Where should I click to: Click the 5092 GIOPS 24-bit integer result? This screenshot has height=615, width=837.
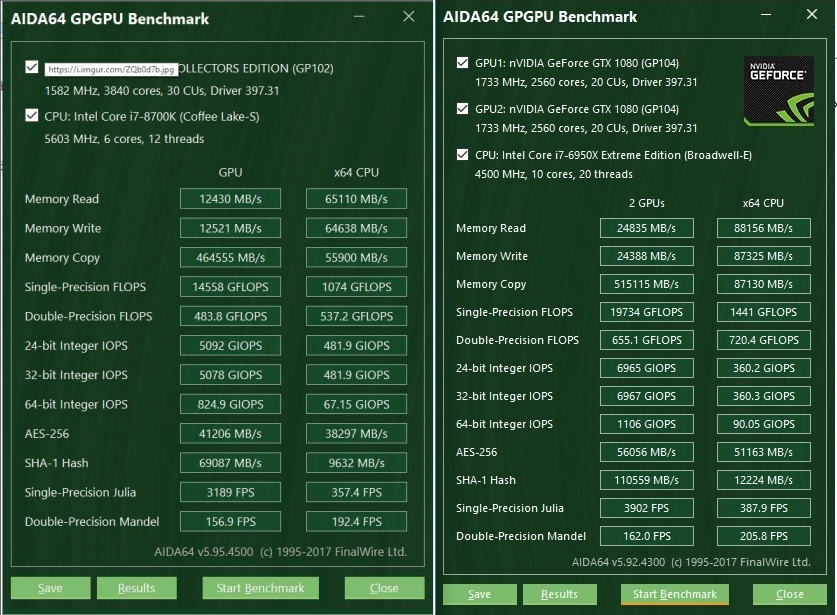pyautogui.click(x=231, y=345)
